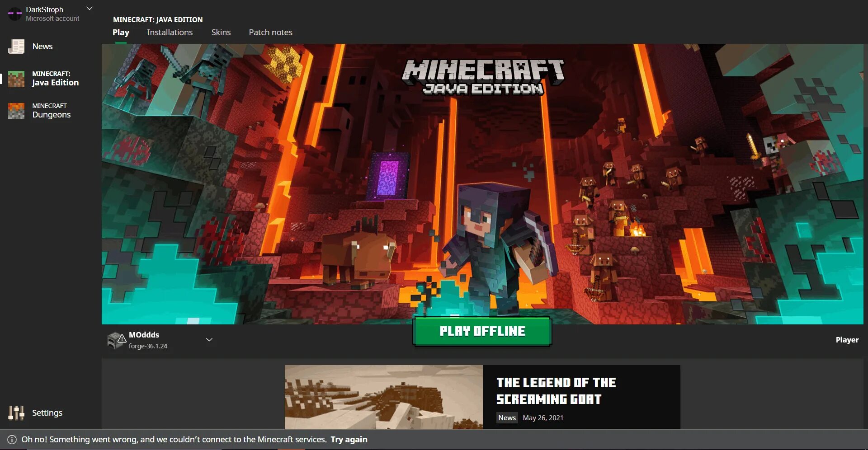Click the Minecraft Java Edition banner image

(482, 184)
